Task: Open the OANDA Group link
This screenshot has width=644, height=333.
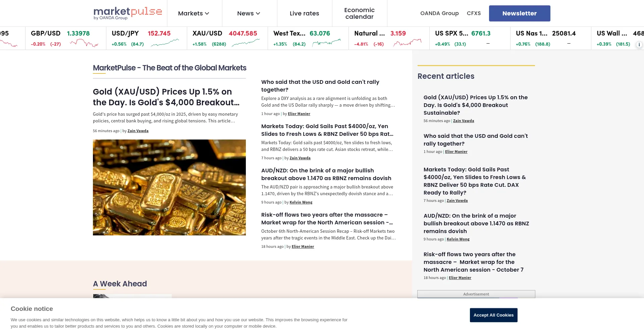Action: coord(439,13)
